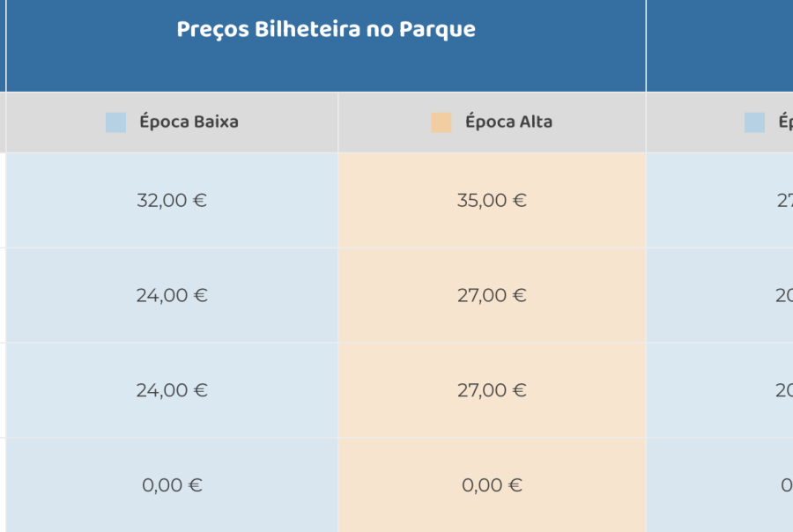Click the cut-off price right of the lower 27,00 €
This screenshot has width=793, height=532.
point(783,390)
